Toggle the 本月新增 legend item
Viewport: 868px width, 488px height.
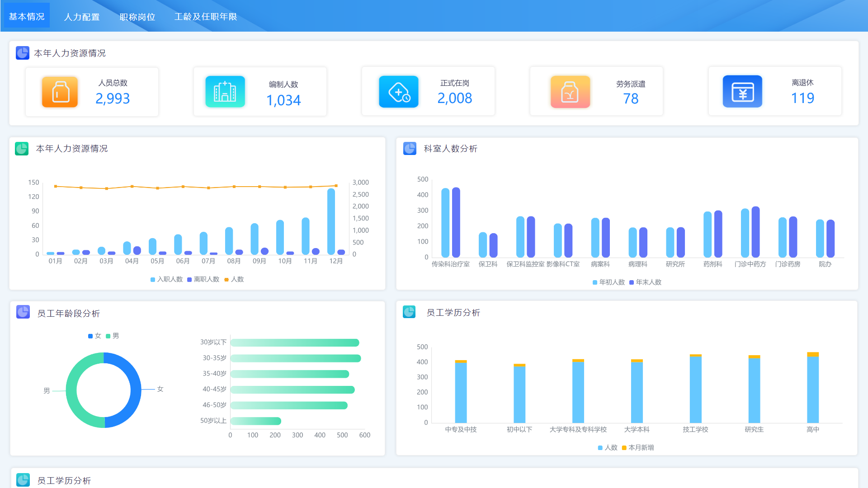(638, 447)
